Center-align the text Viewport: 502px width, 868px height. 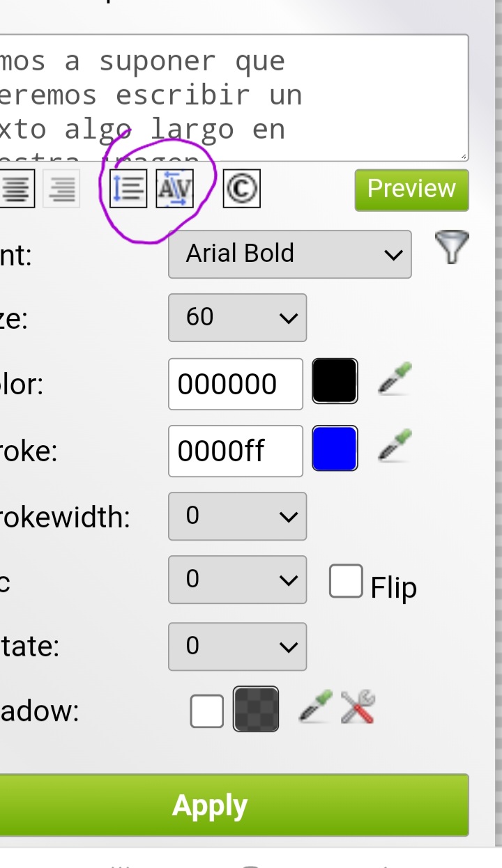coord(17,189)
